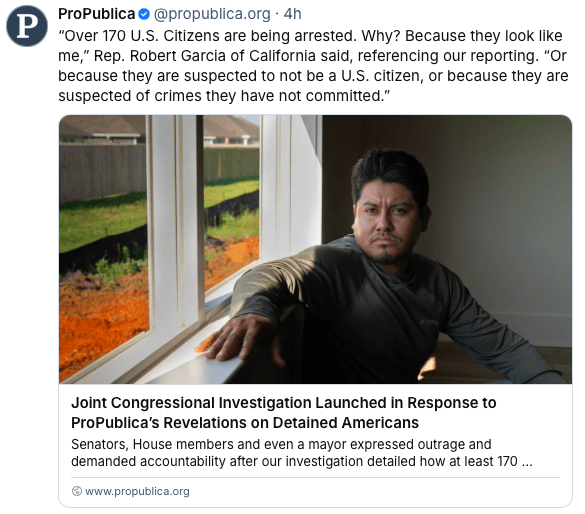
Task: Open the ProPublica display name profile
Action: coord(96,14)
